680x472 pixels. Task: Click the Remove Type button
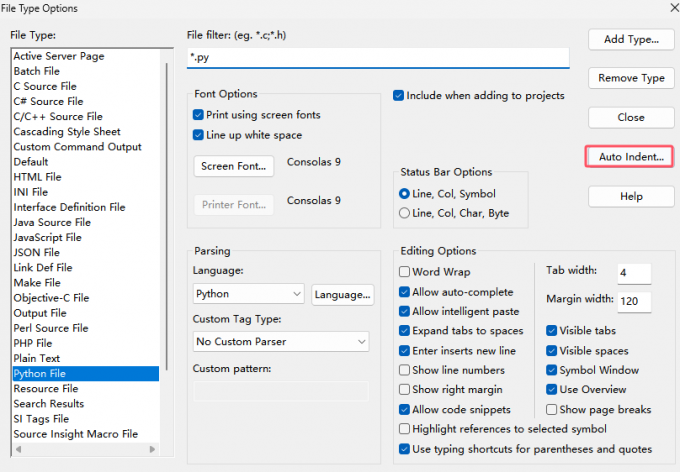point(630,78)
